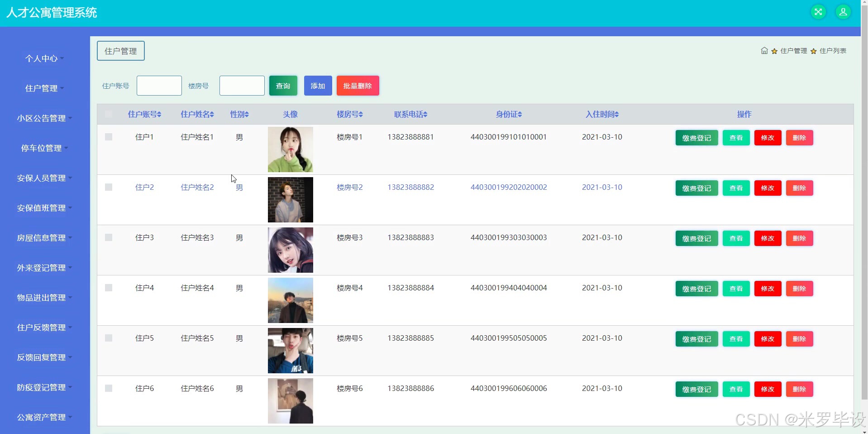This screenshot has height=434, width=868.
Task: Click the 楼房号6 cell
Action: (x=350, y=388)
